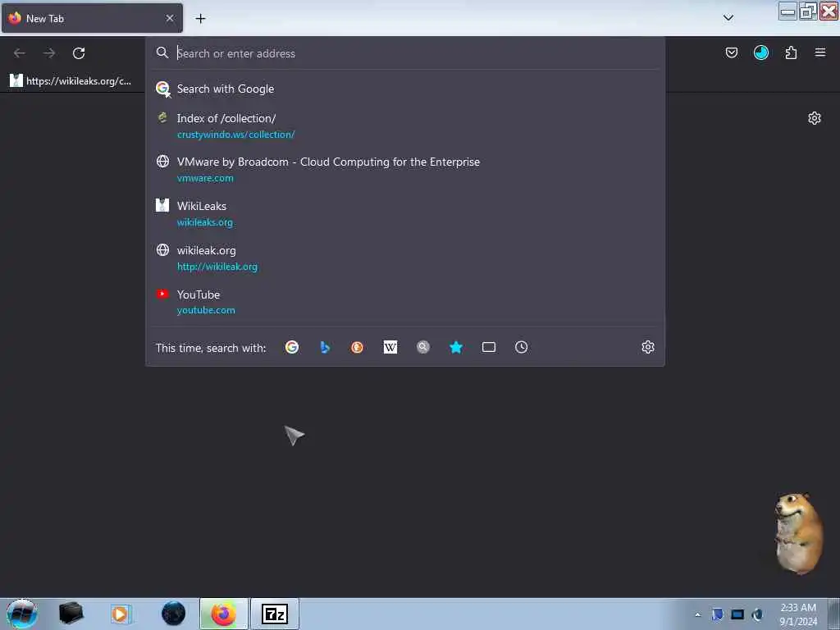Search in History clock icon
The image size is (840, 630).
[x=521, y=347]
